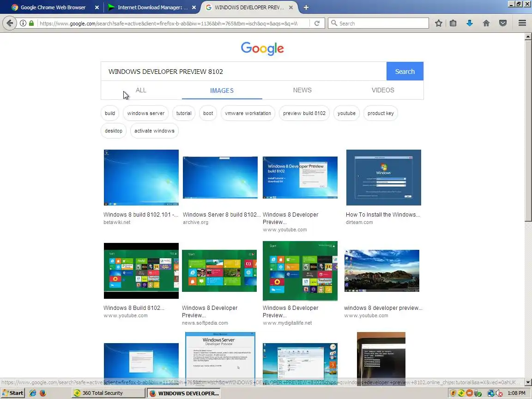Screen dimensions: 532x399
Task: Switch to the ALL results tab
Action: 141,90
